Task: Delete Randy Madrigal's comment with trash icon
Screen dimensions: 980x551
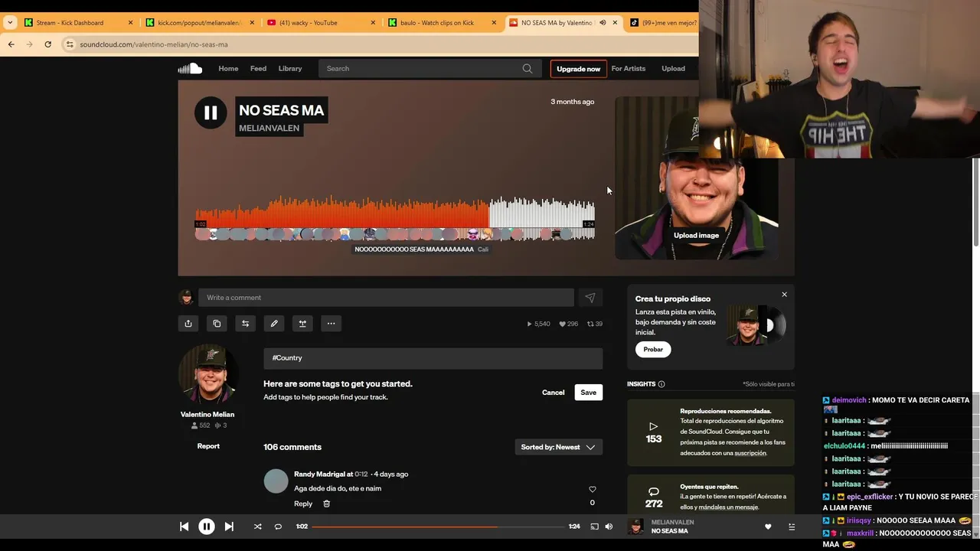Action: coord(326,504)
